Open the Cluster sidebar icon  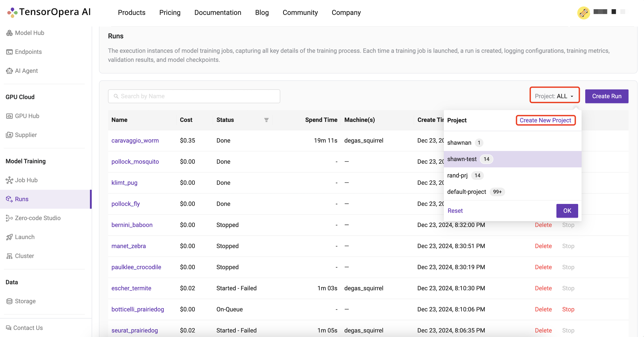(x=9, y=256)
